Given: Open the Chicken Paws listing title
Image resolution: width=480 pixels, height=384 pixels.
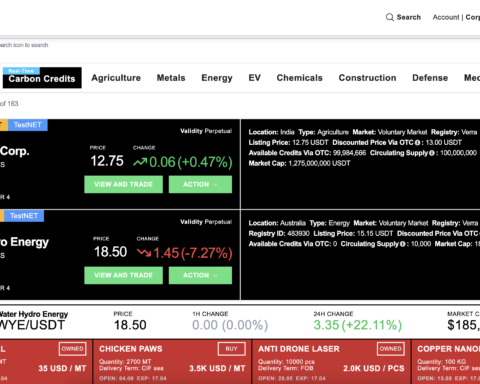Looking at the screenshot, I should tap(131, 349).
